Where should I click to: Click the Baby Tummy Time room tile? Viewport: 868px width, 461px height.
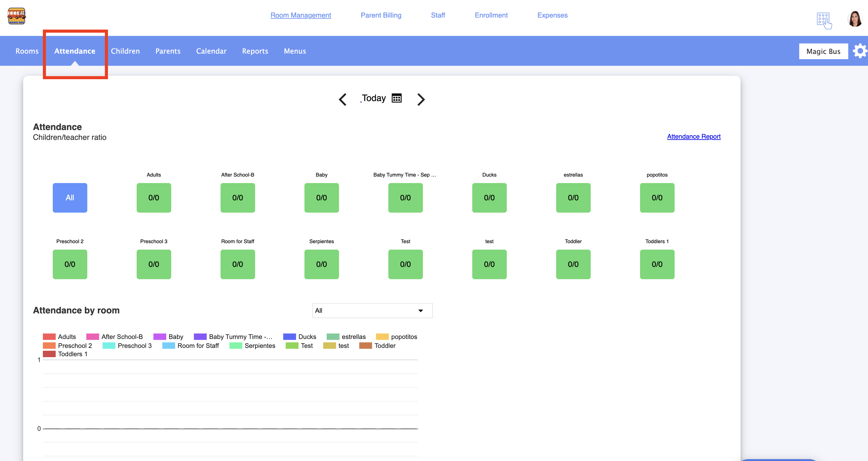click(405, 198)
